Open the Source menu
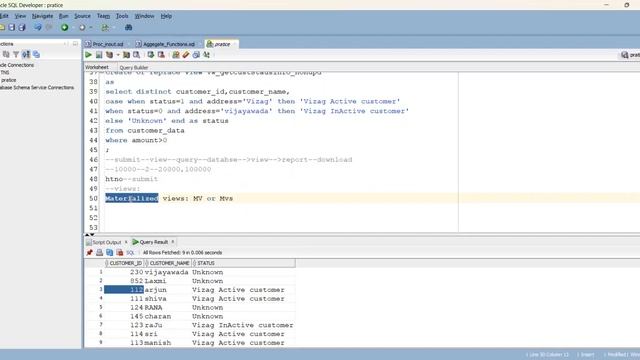Image resolution: width=640 pixels, height=360 pixels. point(82,16)
